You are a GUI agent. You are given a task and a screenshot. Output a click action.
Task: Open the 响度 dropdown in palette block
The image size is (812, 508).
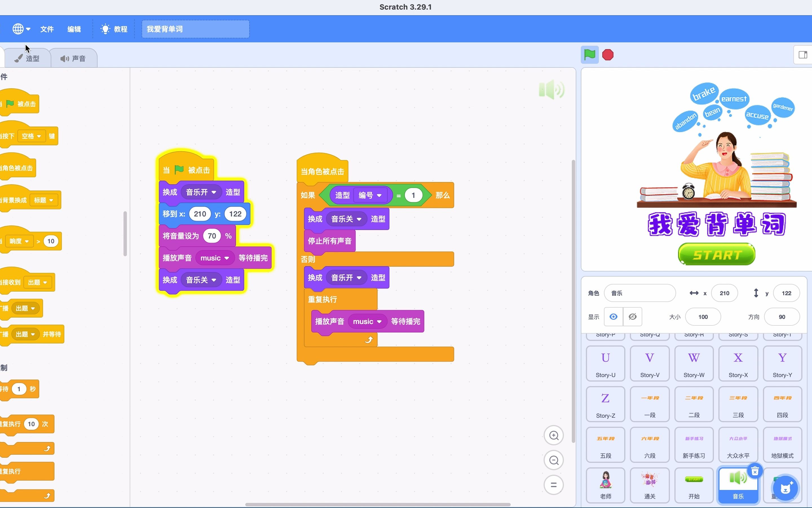[x=19, y=241]
